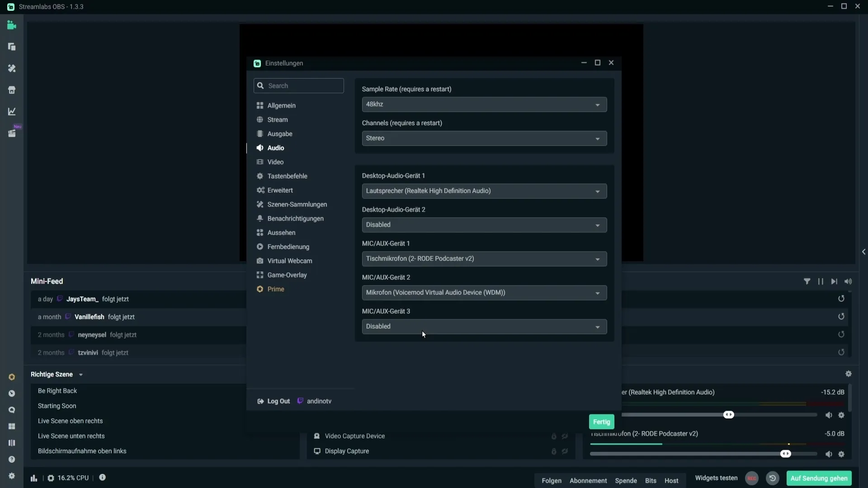Image resolution: width=868 pixels, height=488 pixels.
Task: Toggle mute on Tischmikrofon audio channel
Action: [x=828, y=454]
